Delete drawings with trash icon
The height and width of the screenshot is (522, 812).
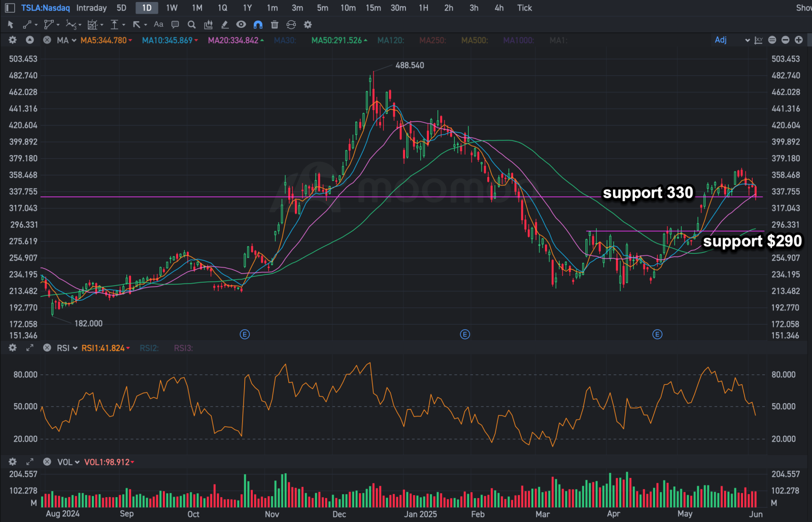pos(275,24)
